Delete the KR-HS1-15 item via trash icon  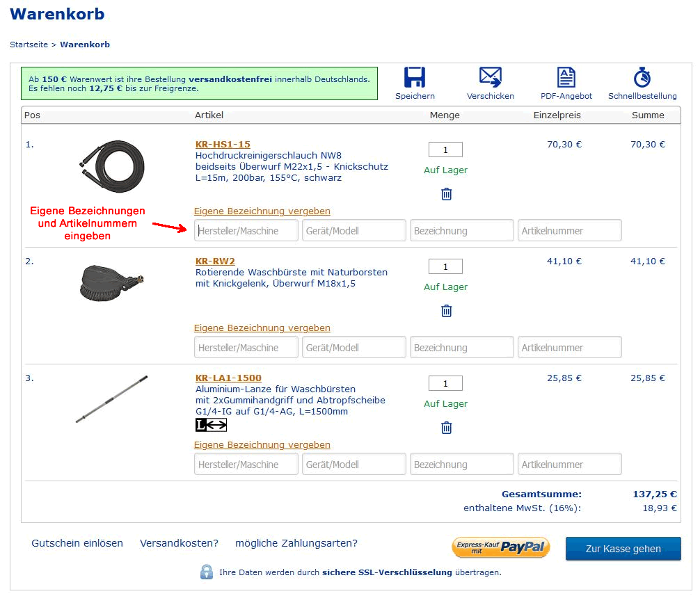click(446, 194)
